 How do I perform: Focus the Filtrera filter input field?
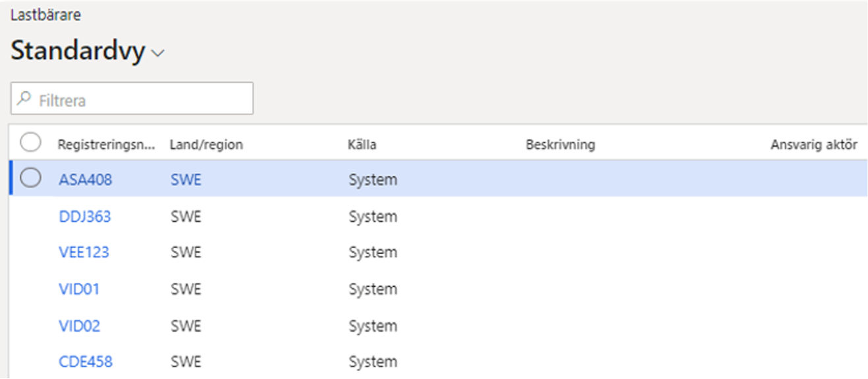pos(132,99)
